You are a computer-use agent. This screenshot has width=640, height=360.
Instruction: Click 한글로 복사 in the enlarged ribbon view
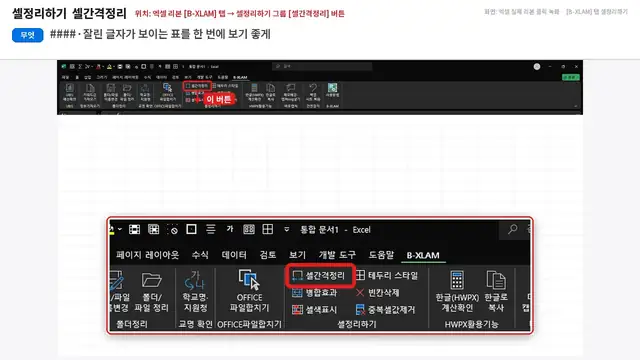(x=496, y=291)
